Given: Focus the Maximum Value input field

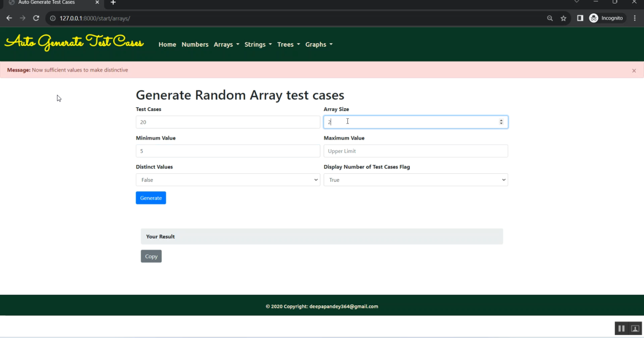Looking at the screenshot, I should [415, 151].
